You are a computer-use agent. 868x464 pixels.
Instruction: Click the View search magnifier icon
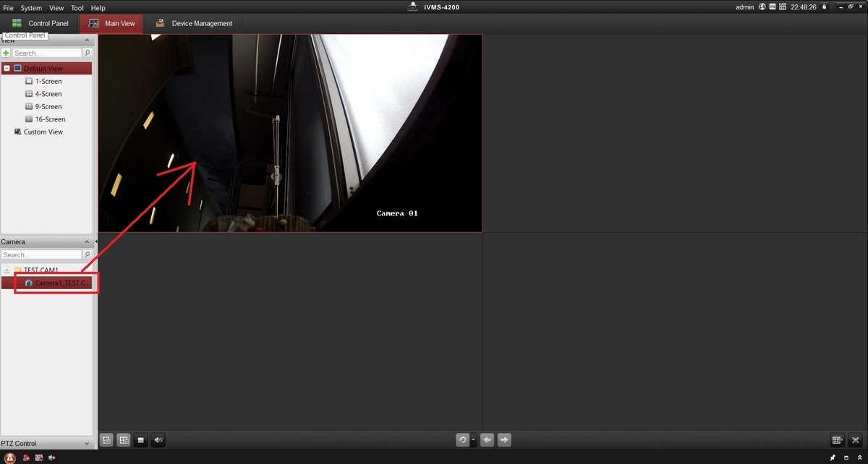pyautogui.click(x=88, y=53)
